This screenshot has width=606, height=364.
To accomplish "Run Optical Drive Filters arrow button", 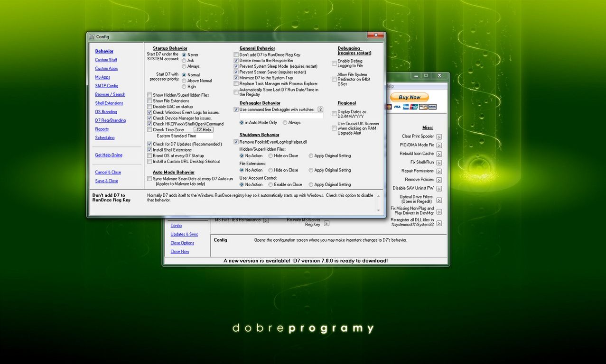I will point(439,200).
